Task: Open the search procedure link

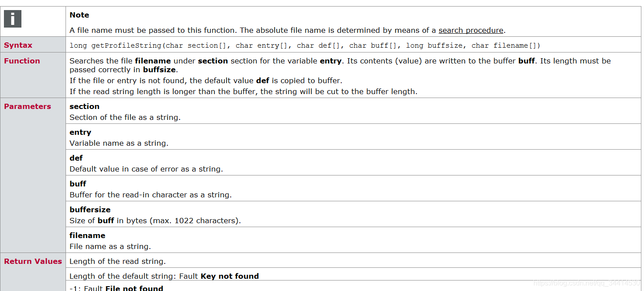Action: click(x=471, y=30)
